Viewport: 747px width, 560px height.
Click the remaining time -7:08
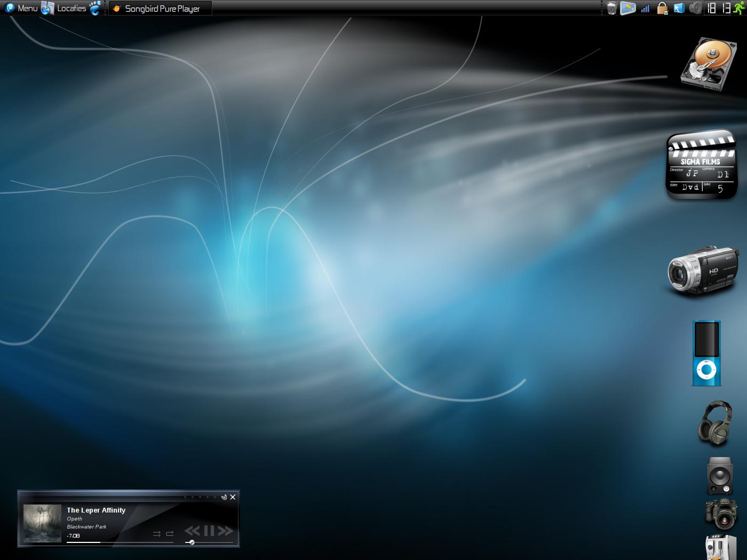[x=73, y=535]
